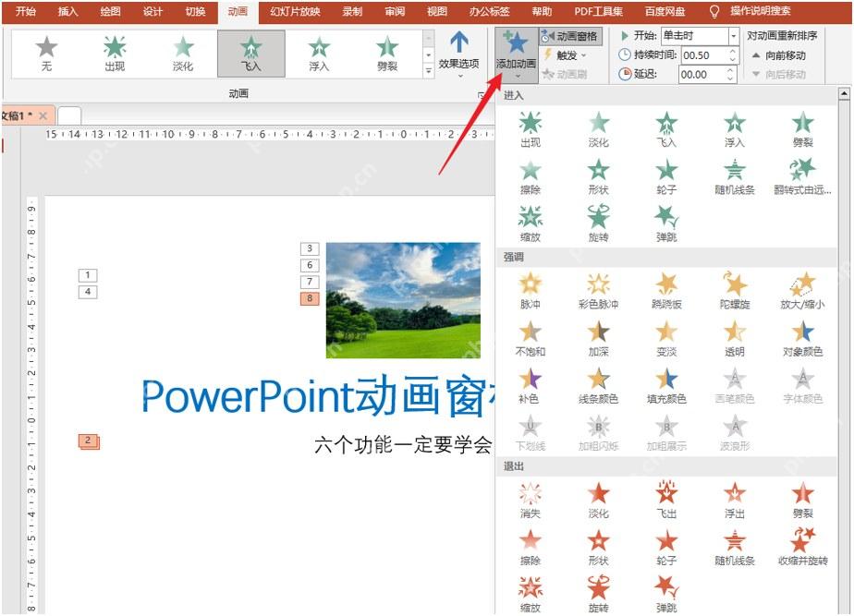Screen dimensions: 854x616
Task: Choose 无 animation in ribbon gallery
Action: click(x=46, y=54)
